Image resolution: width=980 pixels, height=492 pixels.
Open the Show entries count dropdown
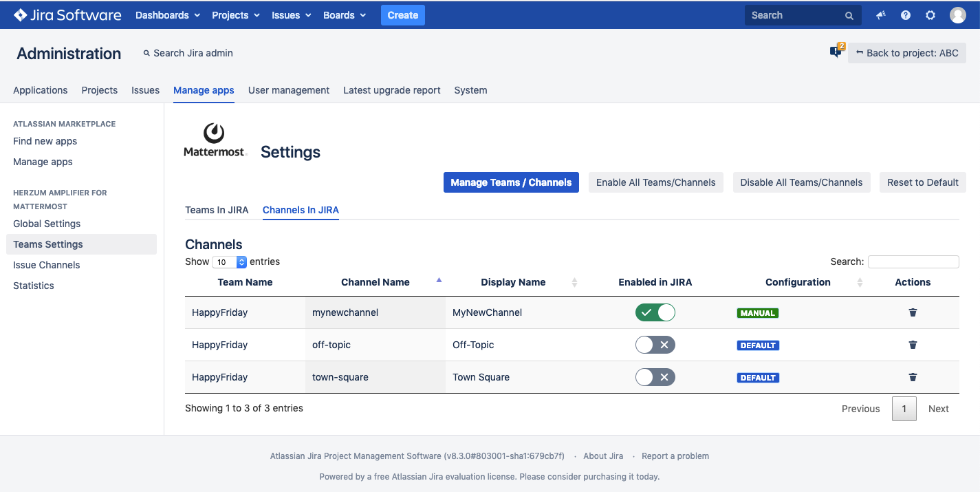(230, 262)
